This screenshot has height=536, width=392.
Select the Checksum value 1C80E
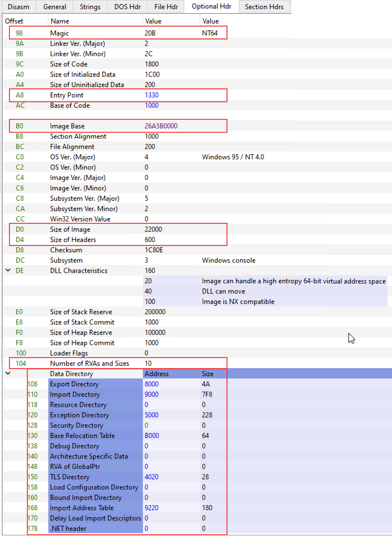click(x=154, y=250)
